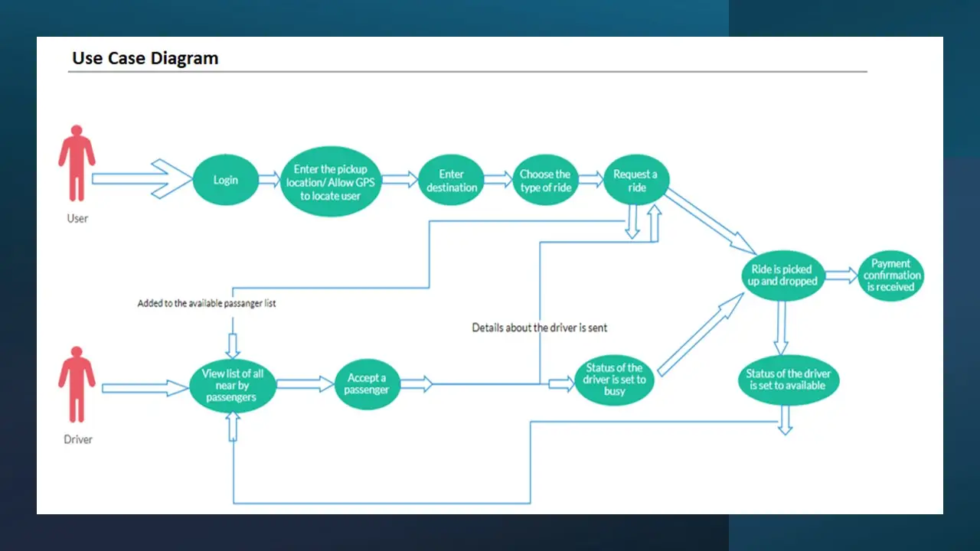Viewport: 980px width, 551px height.
Task: Click the Ride is picked up and dropped node
Action: (782, 275)
